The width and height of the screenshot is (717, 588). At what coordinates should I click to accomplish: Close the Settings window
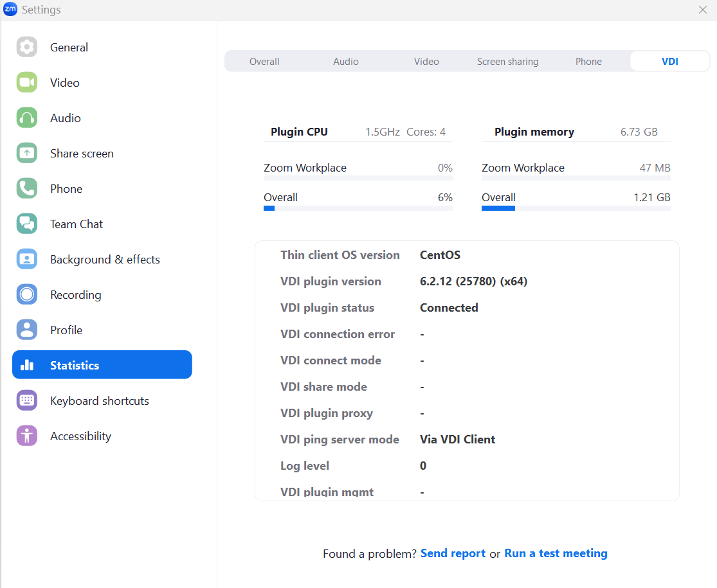pyautogui.click(x=703, y=10)
